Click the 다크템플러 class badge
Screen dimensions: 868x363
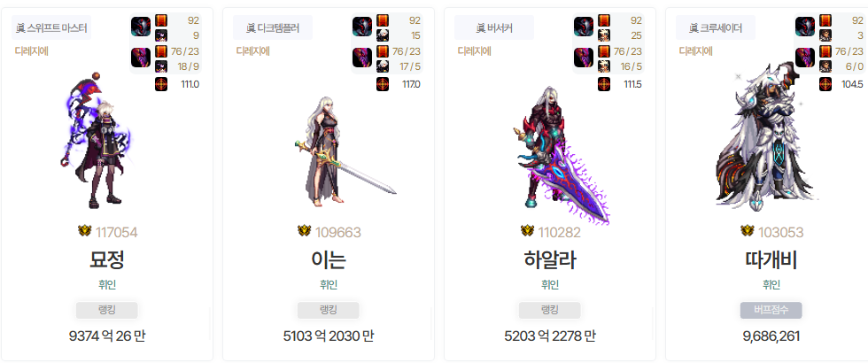coord(273,27)
